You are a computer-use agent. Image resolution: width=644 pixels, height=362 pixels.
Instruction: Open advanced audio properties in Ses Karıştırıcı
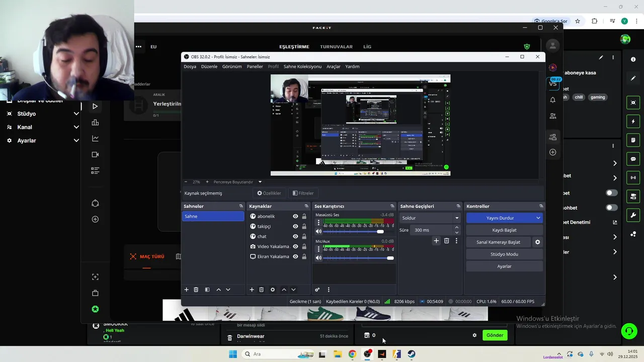[x=317, y=290]
